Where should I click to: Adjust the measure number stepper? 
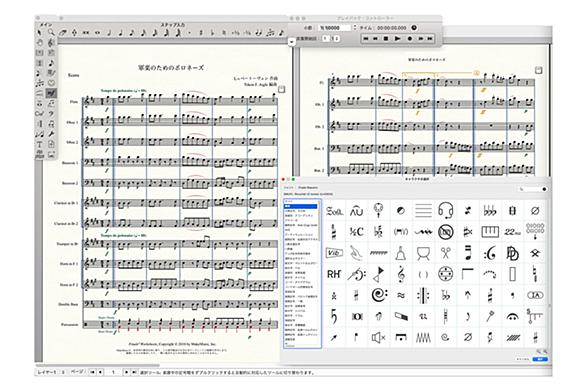pyautogui.click(x=355, y=28)
